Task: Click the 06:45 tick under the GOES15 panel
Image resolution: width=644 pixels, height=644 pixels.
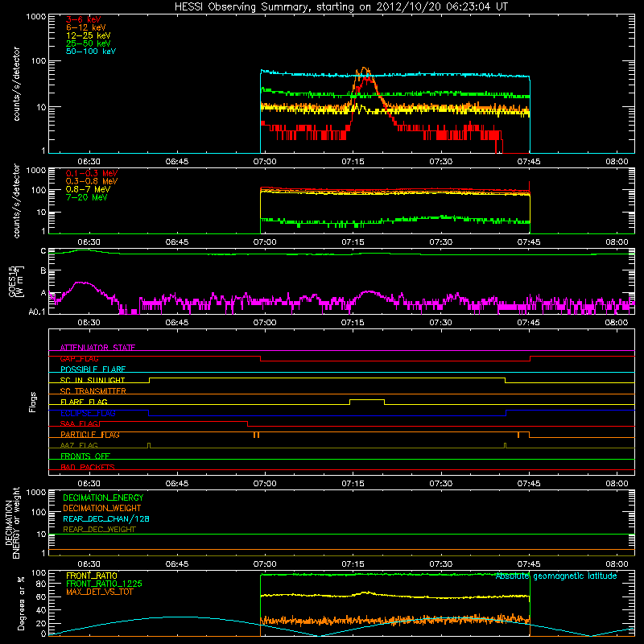Action: (177, 323)
